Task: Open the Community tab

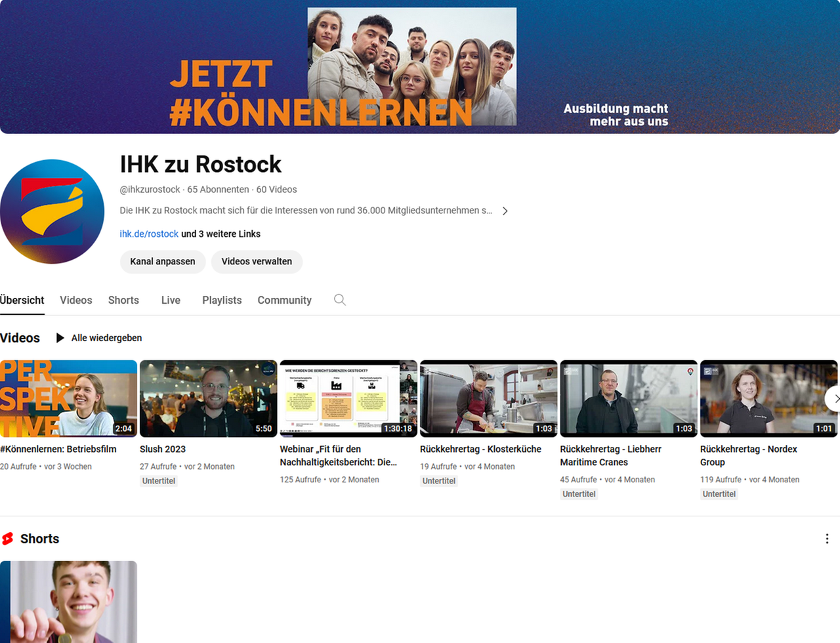Action: 284,300
